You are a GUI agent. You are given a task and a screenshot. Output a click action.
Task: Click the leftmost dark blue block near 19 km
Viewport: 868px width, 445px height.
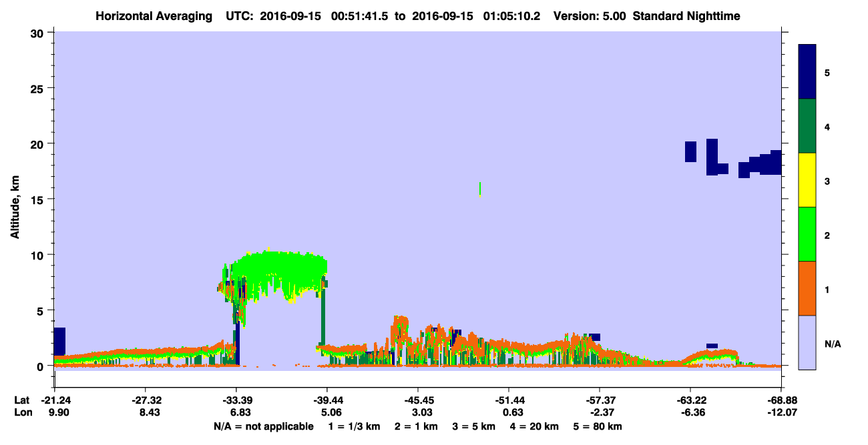pos(690,151)
